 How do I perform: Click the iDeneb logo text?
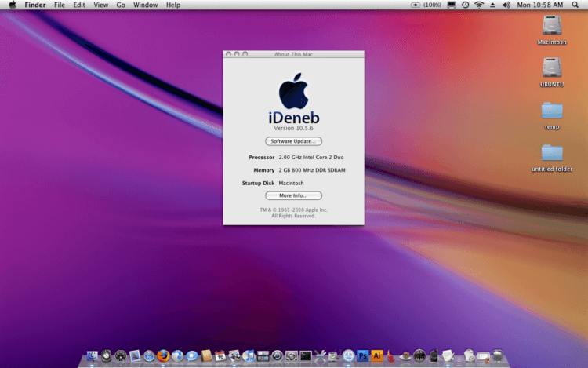pos(294,118)
